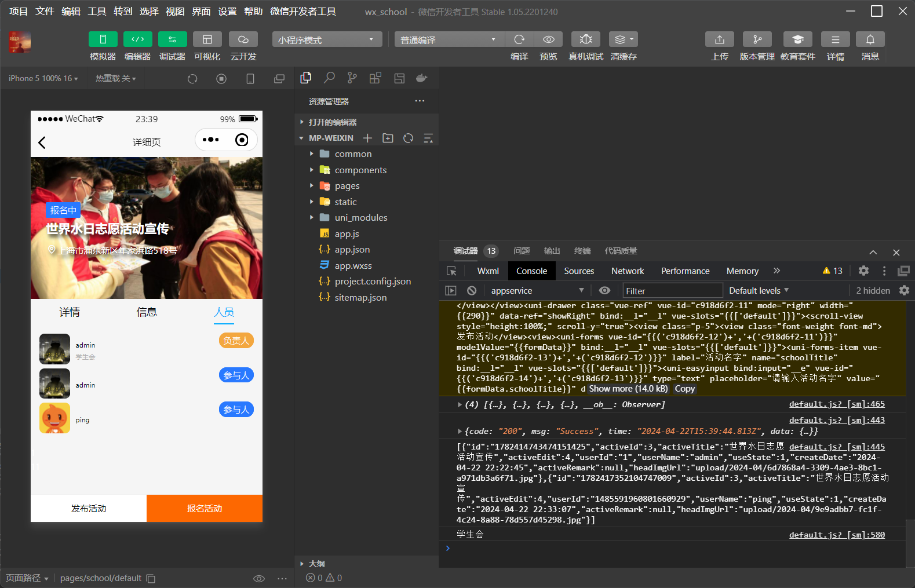This screenshot has height=588, width=915.
Task: Click the 预览 preview eye icon
Action: 548,39
